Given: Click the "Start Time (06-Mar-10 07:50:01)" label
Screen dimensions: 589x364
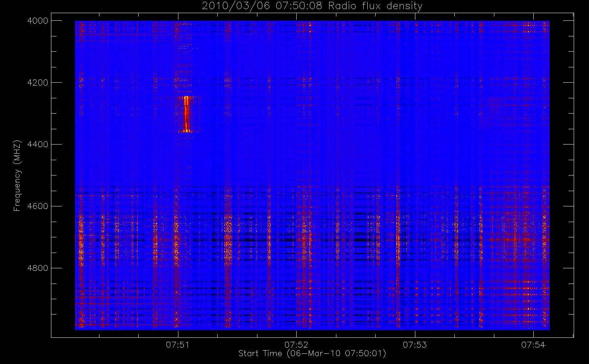Looking at the screenshot, I should click(312, 353).
